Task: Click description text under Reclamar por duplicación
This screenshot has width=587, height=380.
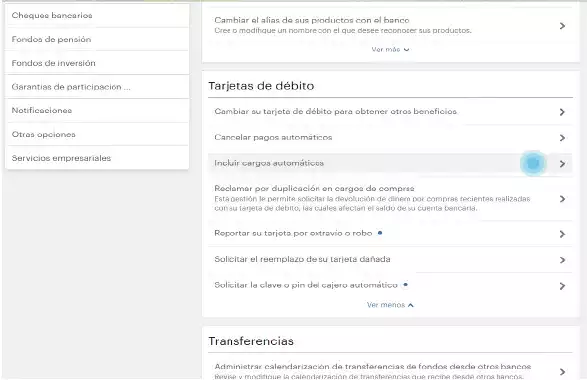Action: [x=372, y=203]
